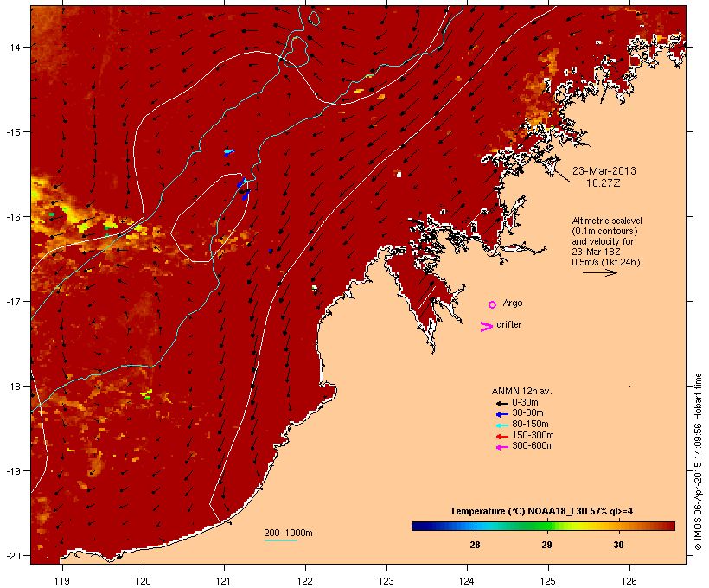Click the 'Argo' legend label
Image resolution: width=709 pixels, height=588 pixels.
[x=513, y=303]
